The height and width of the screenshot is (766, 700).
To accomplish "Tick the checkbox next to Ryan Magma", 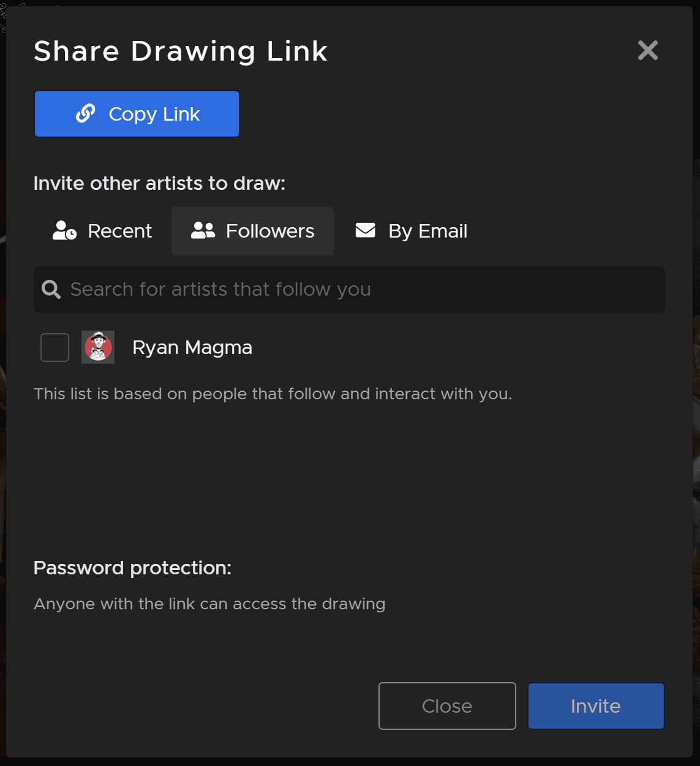I will click(x=55, y=347).
